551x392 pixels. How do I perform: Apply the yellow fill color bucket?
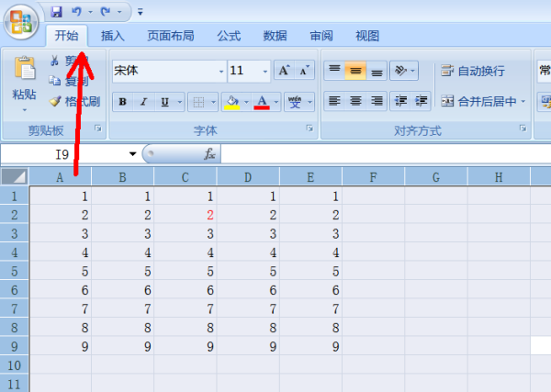pyautogui.click(x=231, y=102)
